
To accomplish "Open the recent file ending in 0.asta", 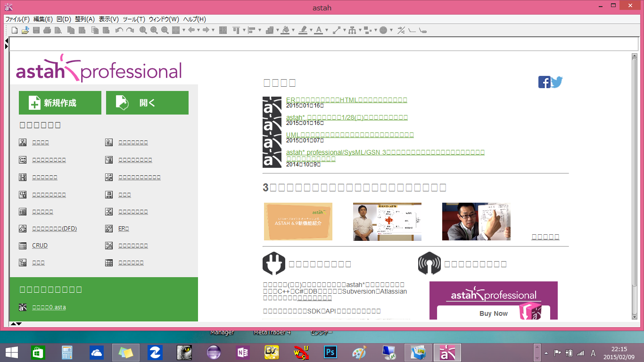I will [49, 307].
